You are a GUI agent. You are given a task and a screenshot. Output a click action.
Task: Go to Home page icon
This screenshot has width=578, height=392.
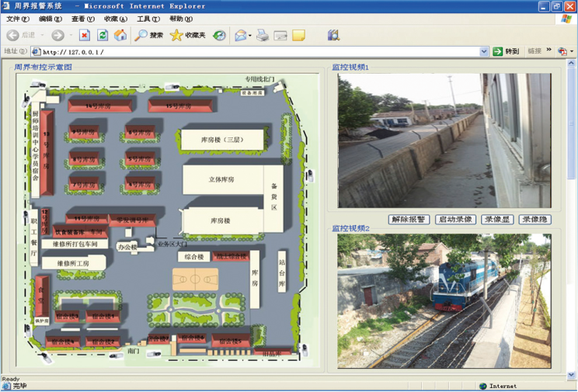click(120, 36)
